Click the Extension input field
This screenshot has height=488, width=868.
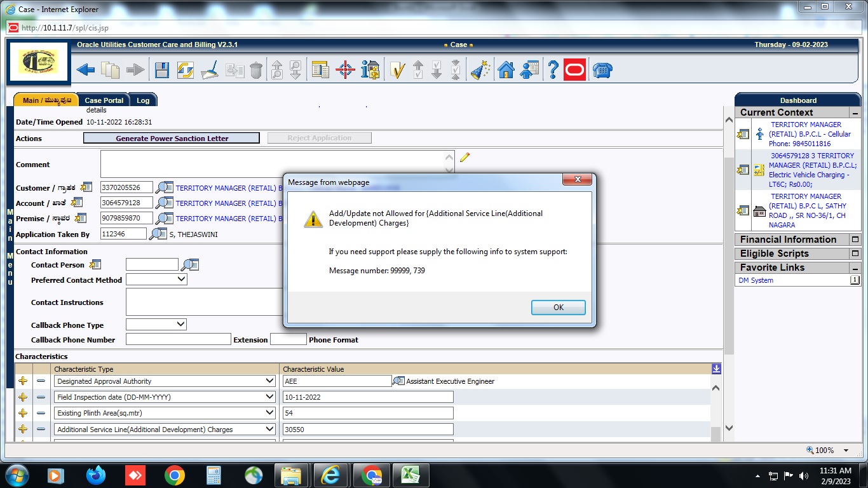(x=288, y=339)
